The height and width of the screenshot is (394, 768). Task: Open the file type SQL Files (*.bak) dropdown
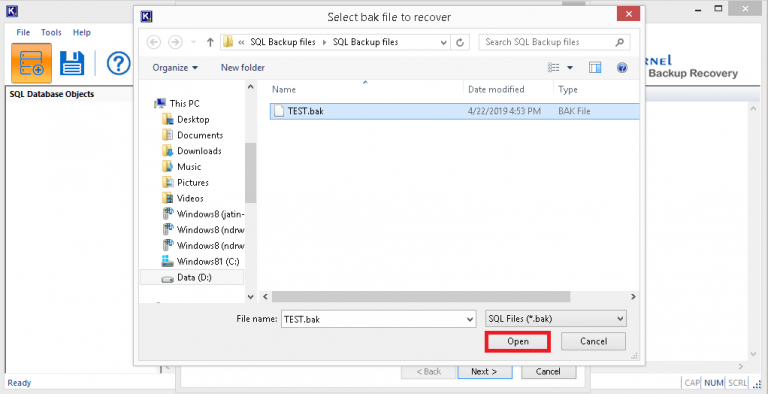pyautogui.click(x=555, y=319)
